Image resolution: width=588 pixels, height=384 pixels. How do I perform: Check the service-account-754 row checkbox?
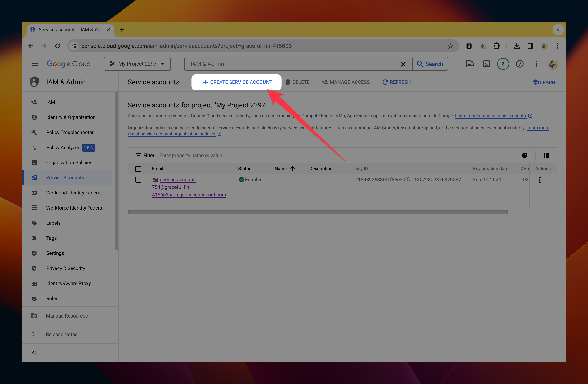tap(138, 180)
